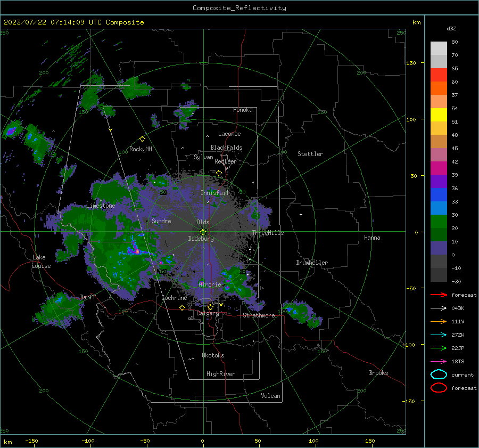Click the Composite_Reflectivity title
The height and width of the screenshot is (448, 479).
[x=240, y=8]
